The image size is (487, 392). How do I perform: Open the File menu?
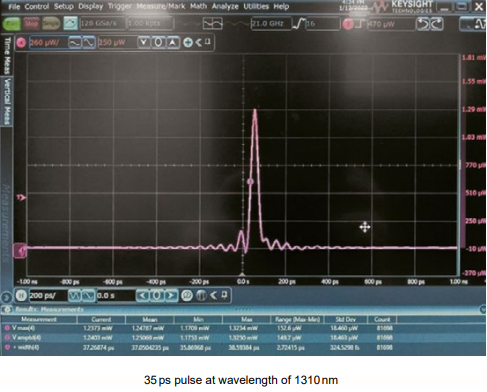(x=14, y=6)
